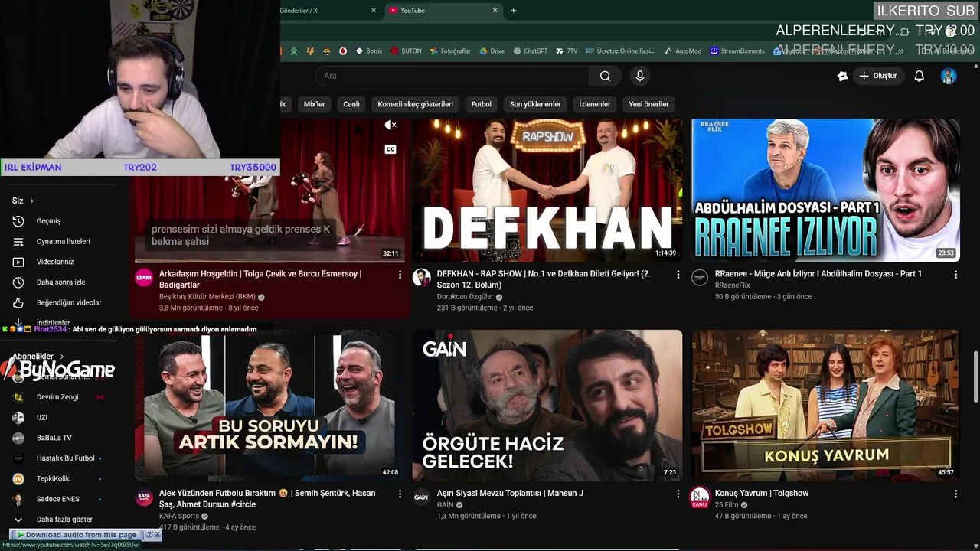Open the BaBaLa TV channel avatar
The width and height of the screenshot is (980, 551).
tap(18, 438)
